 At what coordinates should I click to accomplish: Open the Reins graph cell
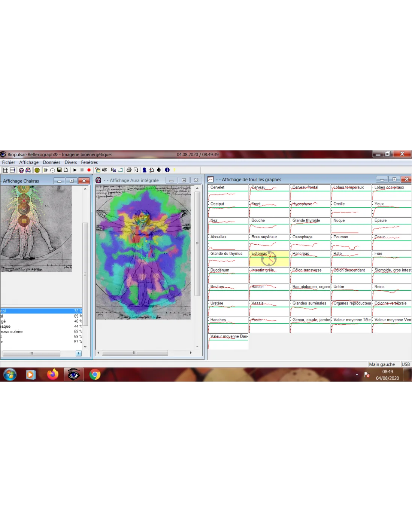(x=392, y=292)
